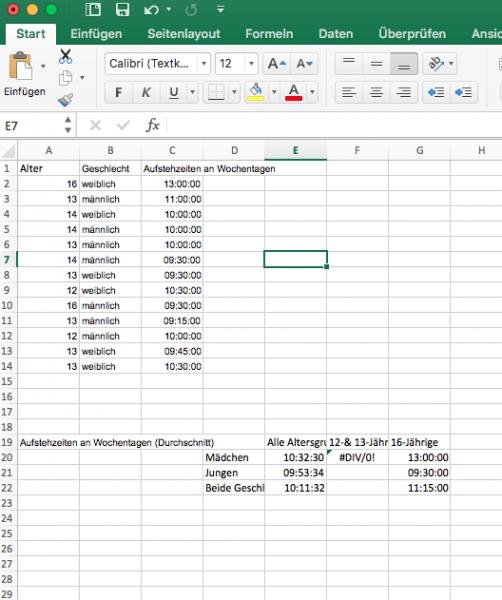This screenshot has height=600, width=502.
Task: Click the Einfügen paste button
Action: [x=21, y=74]
